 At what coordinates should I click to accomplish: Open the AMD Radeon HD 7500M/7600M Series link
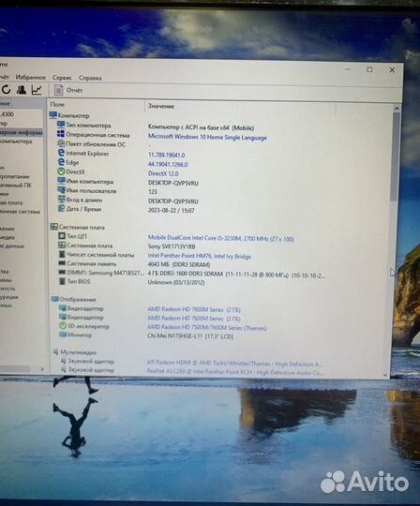click(207, 328)
